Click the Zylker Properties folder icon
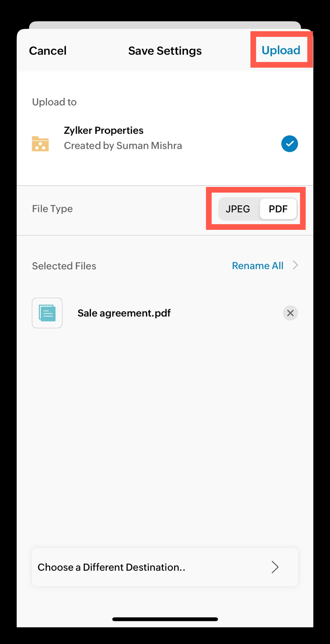330x644 pixels. click(x=40, y=144)
